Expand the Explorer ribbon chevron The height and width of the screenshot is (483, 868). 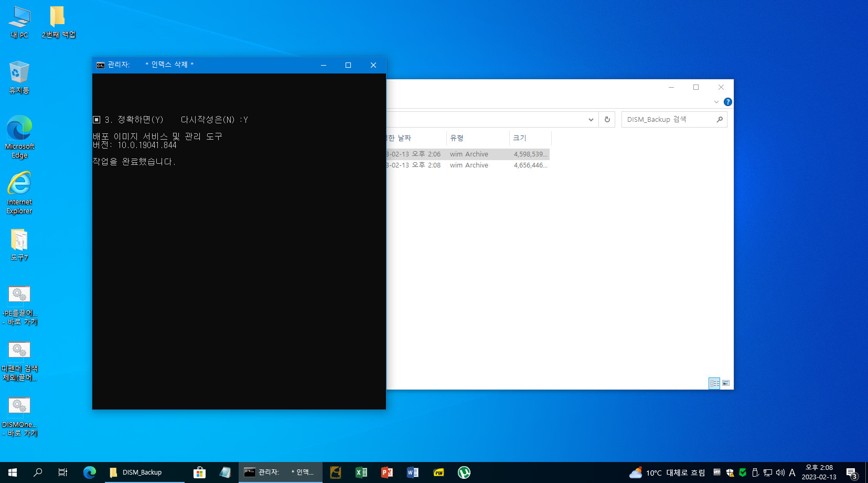(x=716, y=102)
